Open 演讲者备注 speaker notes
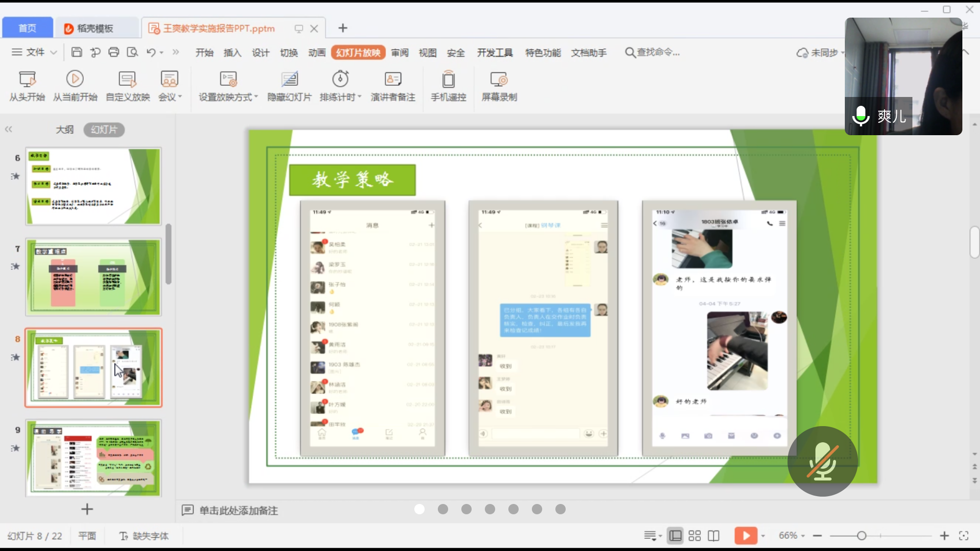Image resolution: width=980 pixels, height=551 pixels. (393, 79)
